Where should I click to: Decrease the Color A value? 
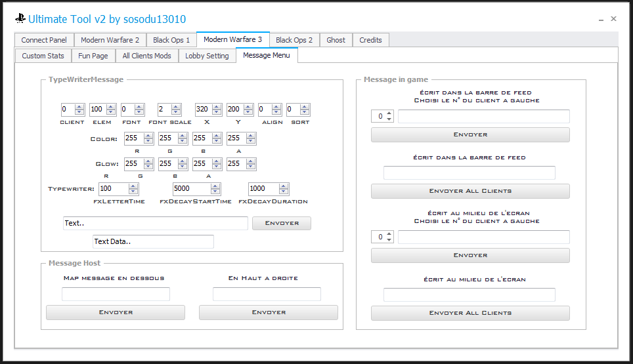(x=251, y=141)
